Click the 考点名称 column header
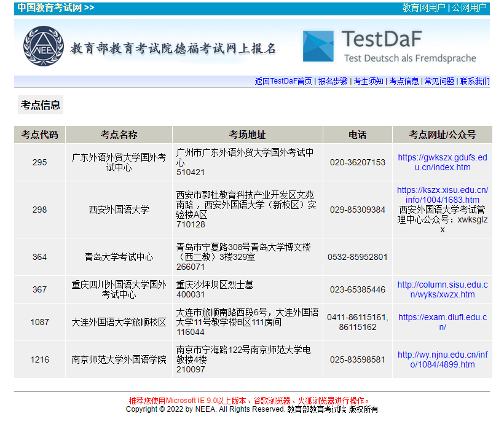 point(119,135)
